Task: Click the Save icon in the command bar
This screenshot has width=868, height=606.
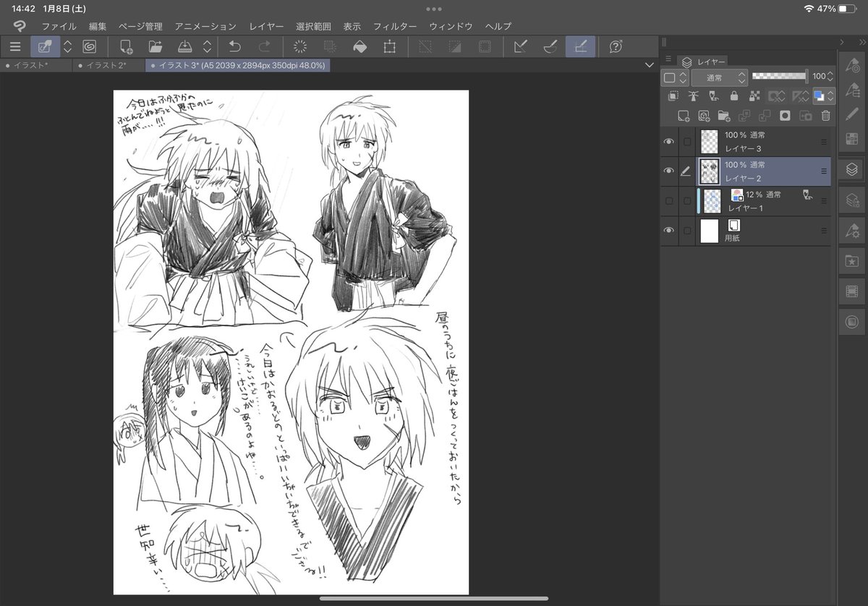Action: pyautogui.click(x=184, y=46)
